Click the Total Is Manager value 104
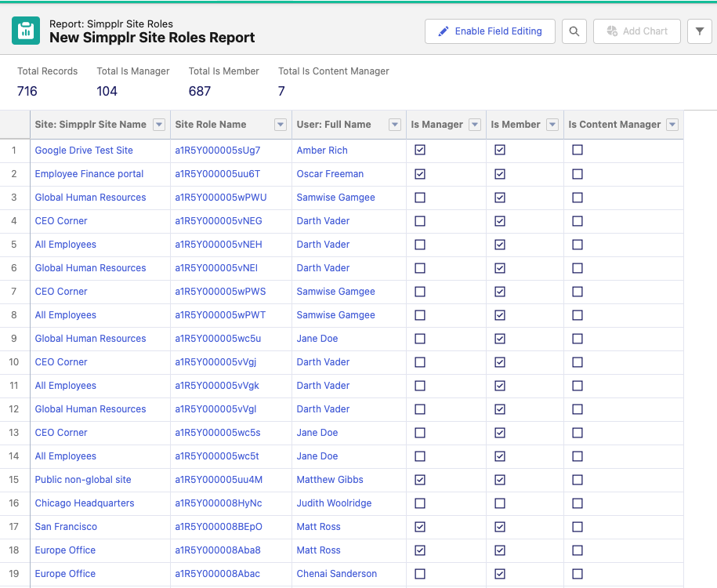The image size is (717, 588). [107, 91]
